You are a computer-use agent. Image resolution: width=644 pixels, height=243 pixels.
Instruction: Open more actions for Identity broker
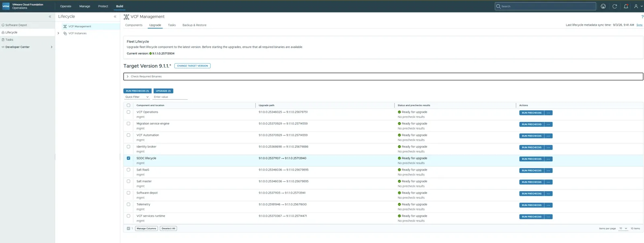click(x=548, y=147)
